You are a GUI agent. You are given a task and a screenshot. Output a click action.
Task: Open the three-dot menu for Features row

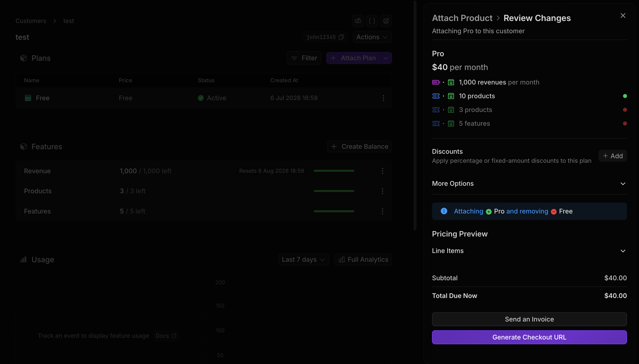click(382, 211)
